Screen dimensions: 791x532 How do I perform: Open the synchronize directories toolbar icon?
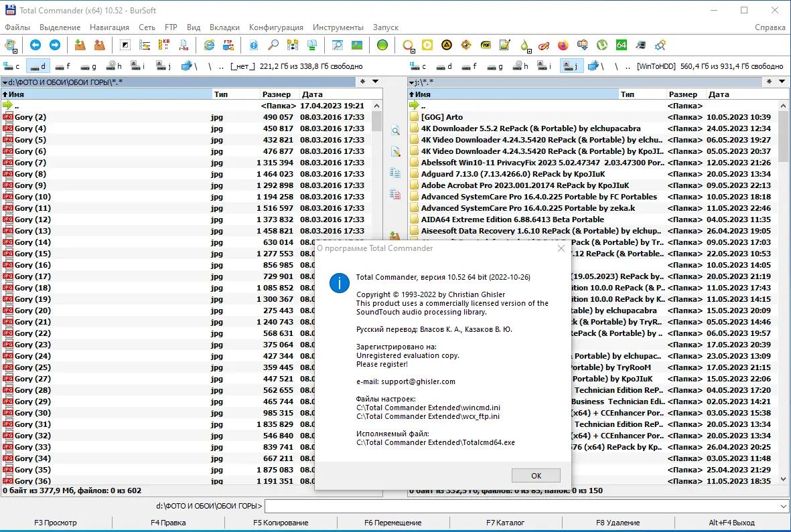[292, 46]
